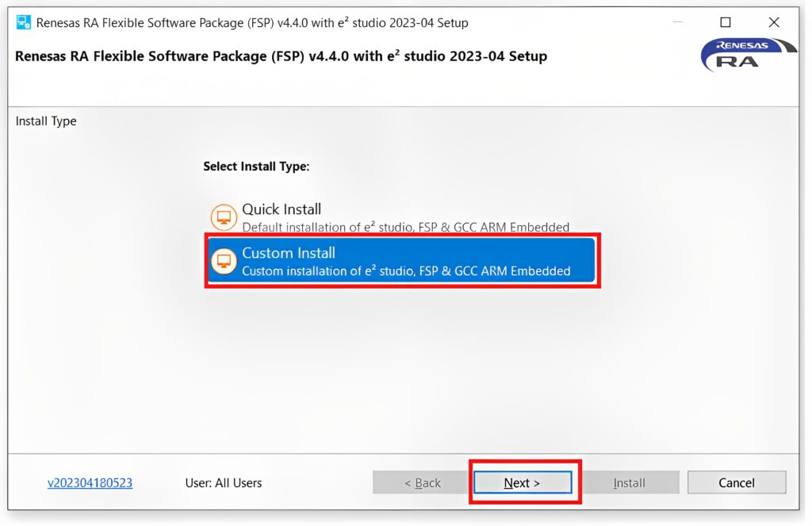The width and height of the screenshot is (812, 526).
Task: Click the disabled Install button
Action: pos(630,482)
